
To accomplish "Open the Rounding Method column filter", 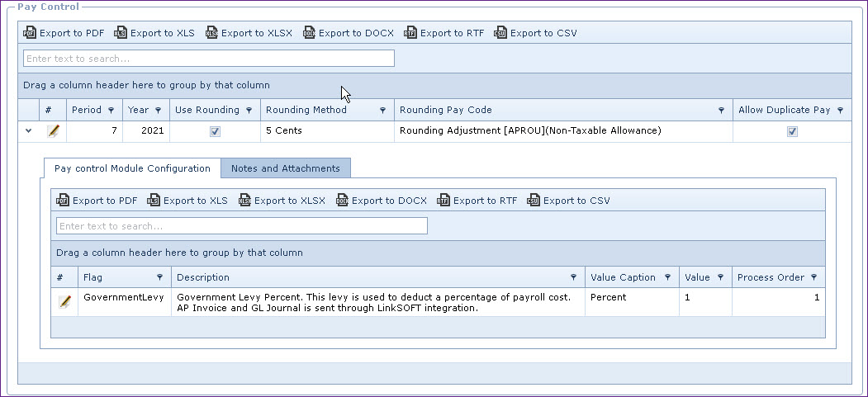I will pos(382,111).
